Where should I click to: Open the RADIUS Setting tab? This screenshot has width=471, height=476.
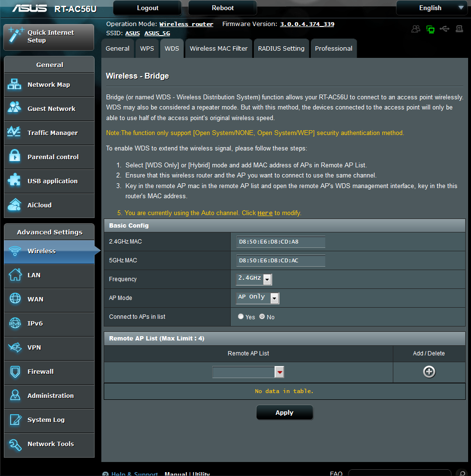click(281, 48)
